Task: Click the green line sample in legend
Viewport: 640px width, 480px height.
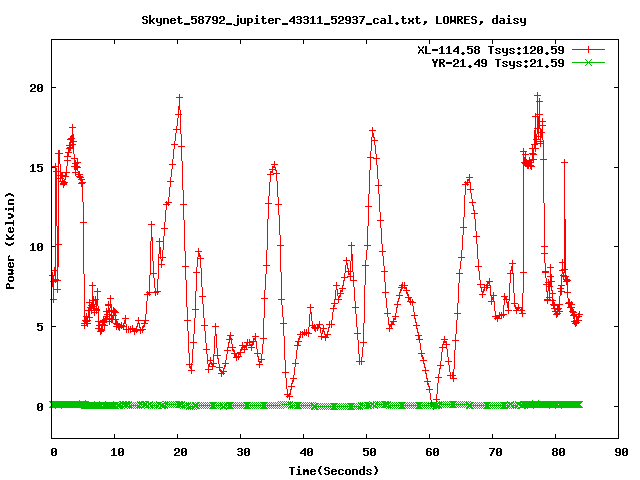Action: 588,63
